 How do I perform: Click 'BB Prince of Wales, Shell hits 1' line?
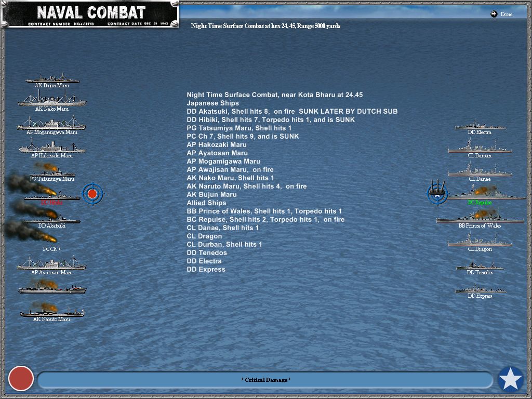point(264,211)
